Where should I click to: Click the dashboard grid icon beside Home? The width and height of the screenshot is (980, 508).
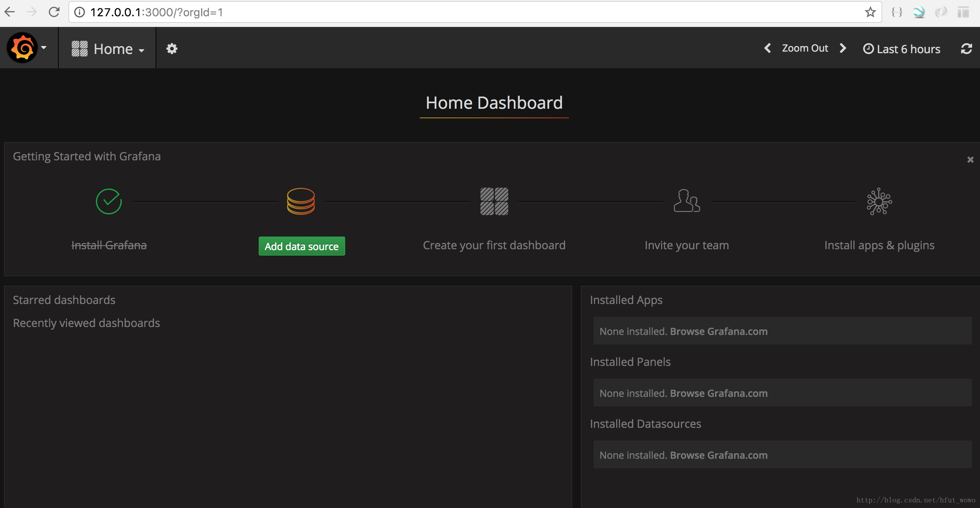coord(79,49)
